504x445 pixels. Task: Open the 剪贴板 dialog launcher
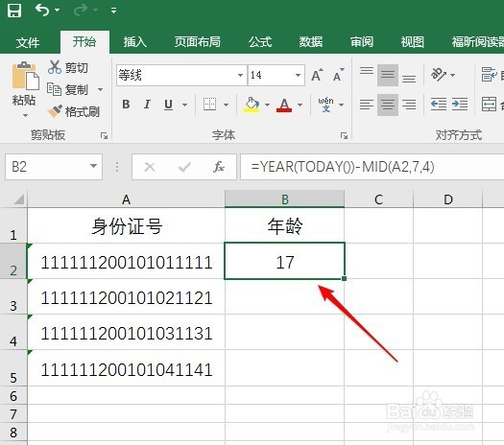point(104,136)
